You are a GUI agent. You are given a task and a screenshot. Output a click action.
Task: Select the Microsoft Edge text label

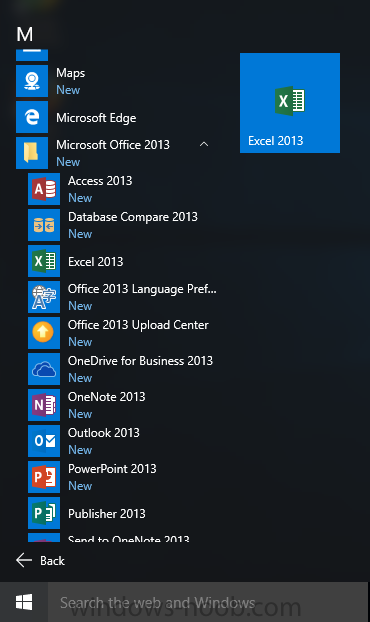[96, 118]
